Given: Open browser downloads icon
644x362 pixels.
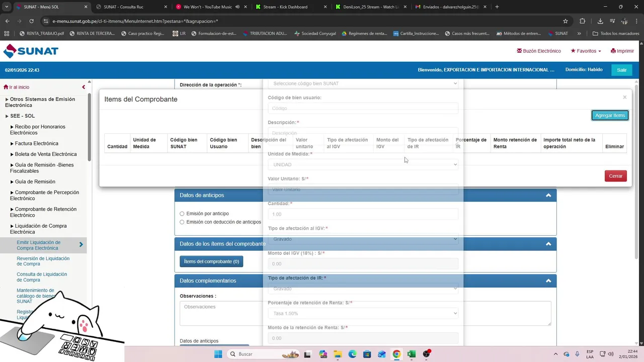Looking at the screenshot, I should [x=600, y=21].
